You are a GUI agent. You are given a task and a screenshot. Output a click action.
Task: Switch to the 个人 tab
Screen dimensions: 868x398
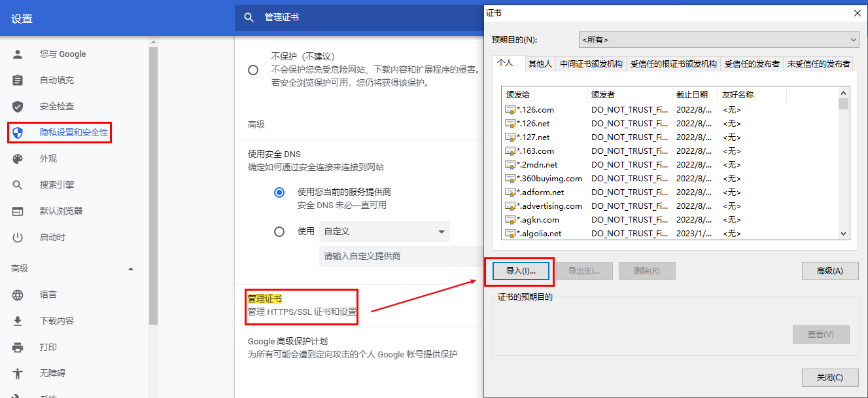[508, 63]
